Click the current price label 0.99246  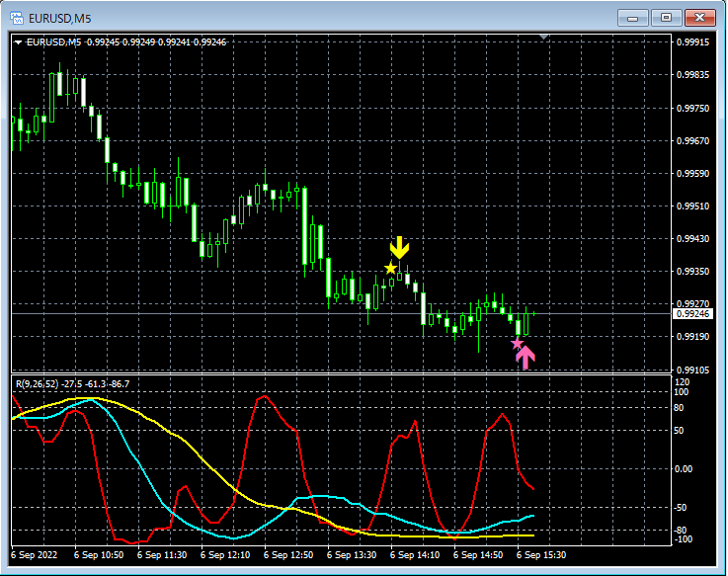(692, 314)
